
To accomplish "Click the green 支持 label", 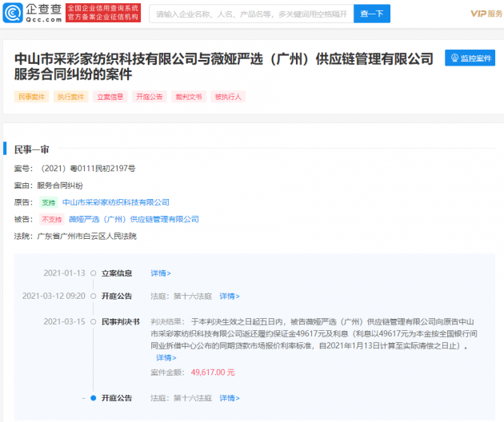I will [49, 202].
